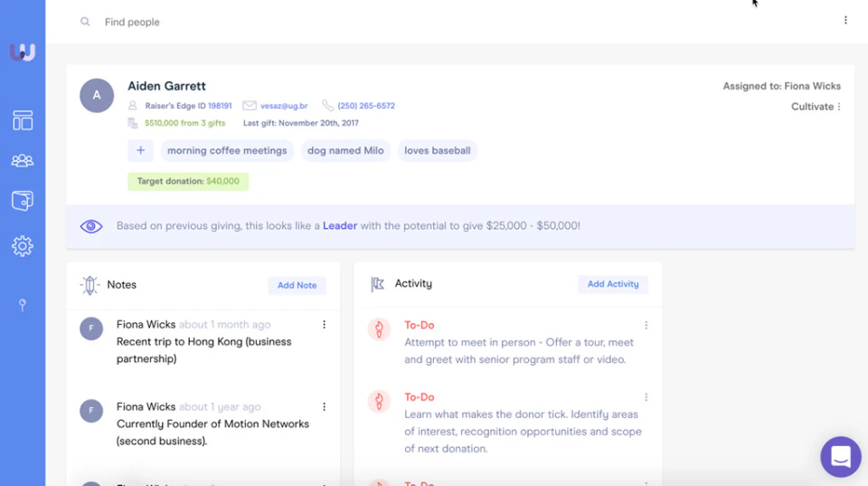Click the Notes panel icon

coord(90,285)
